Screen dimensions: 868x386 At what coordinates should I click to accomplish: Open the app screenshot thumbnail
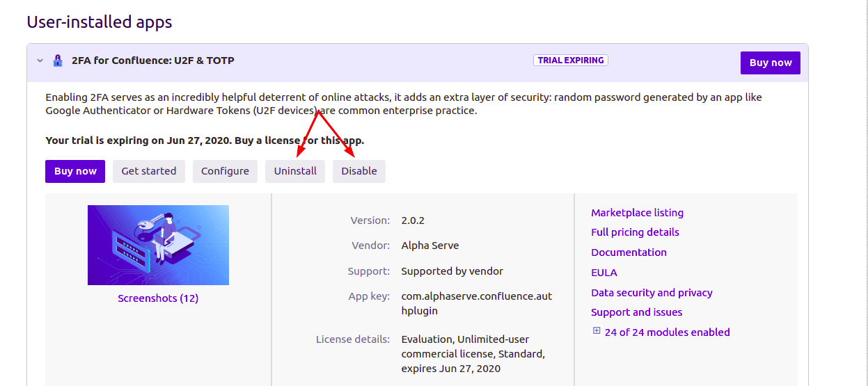point(158,245)
